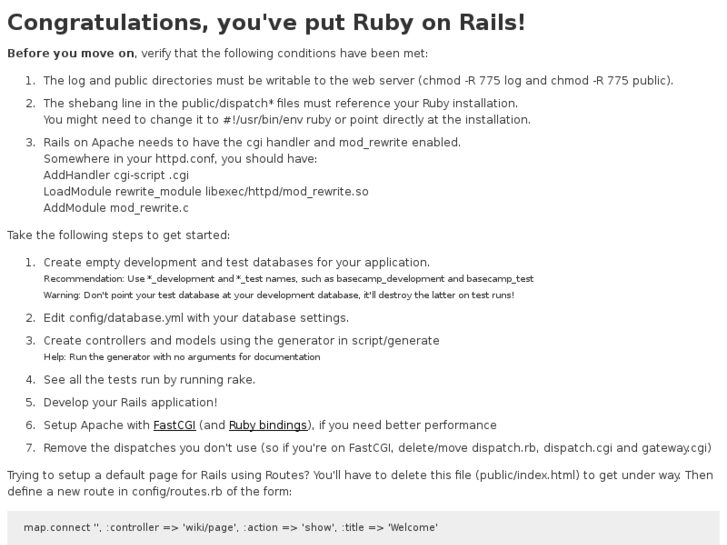Viewport: 727px width, 545px height.
Task: Click the "Trying to setup a default page" paragraph
Action: click(x=360, y=475)
